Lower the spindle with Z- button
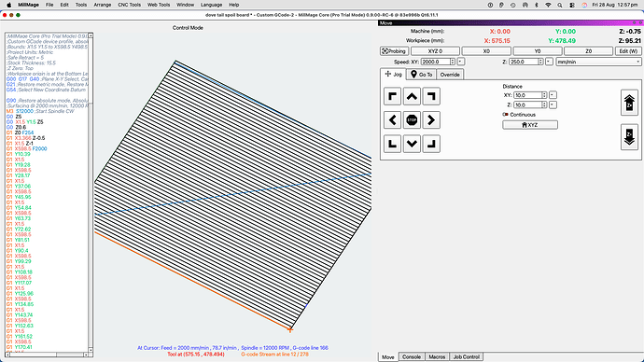This screenshot has height=362, width=644. coord(629,137)
